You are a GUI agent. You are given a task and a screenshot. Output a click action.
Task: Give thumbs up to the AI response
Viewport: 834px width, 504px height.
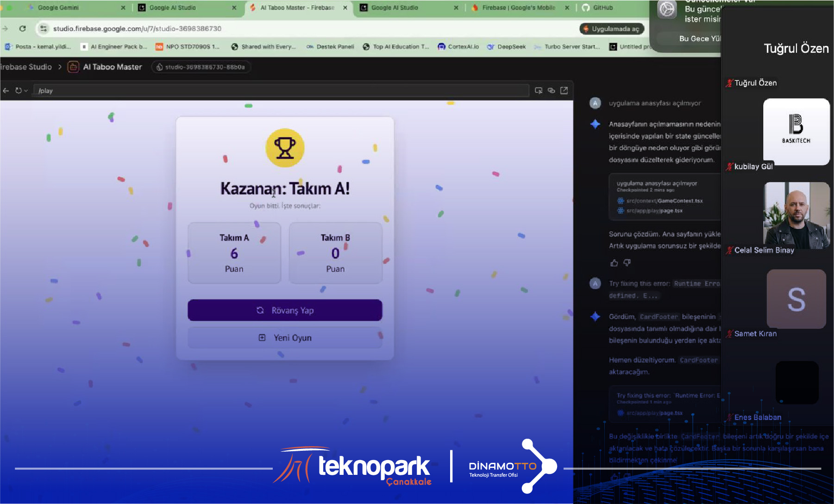(x=614, y=263)
